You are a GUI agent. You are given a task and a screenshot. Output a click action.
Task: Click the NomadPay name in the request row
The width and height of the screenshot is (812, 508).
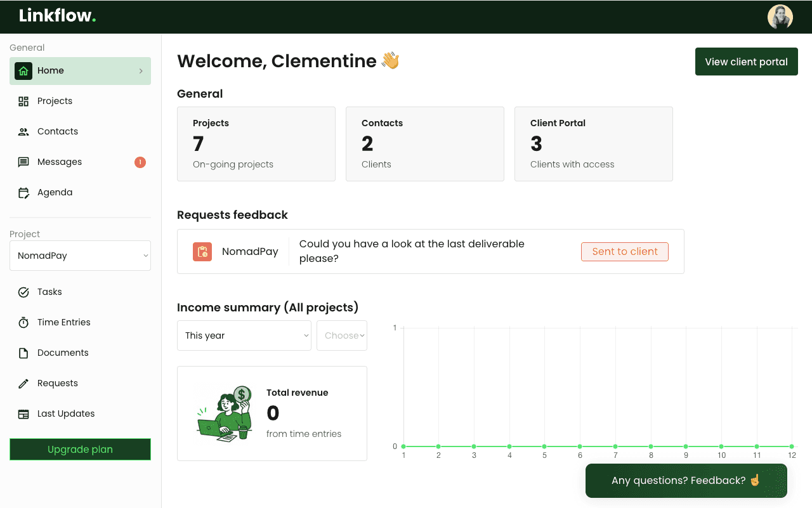[250, 252]
